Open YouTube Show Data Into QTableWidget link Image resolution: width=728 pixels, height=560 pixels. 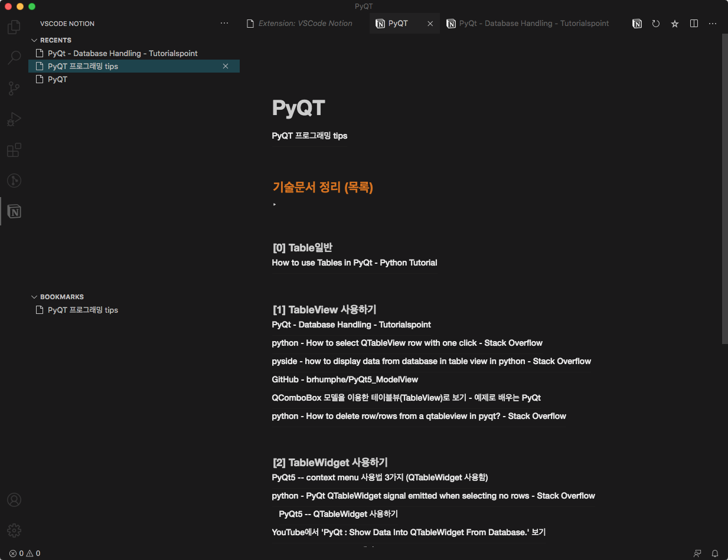(409, 532)
